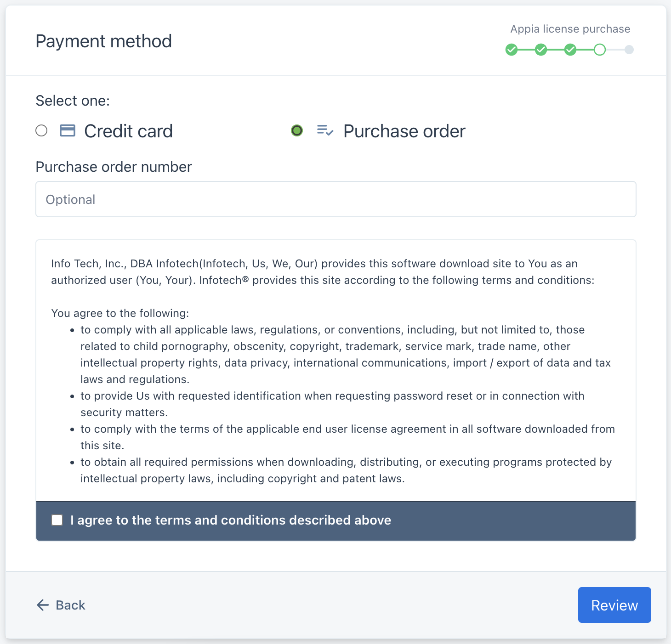Go back using the Back link text
Image resolution: width=671 pixels, height=644 pixels.
(70, 605)
